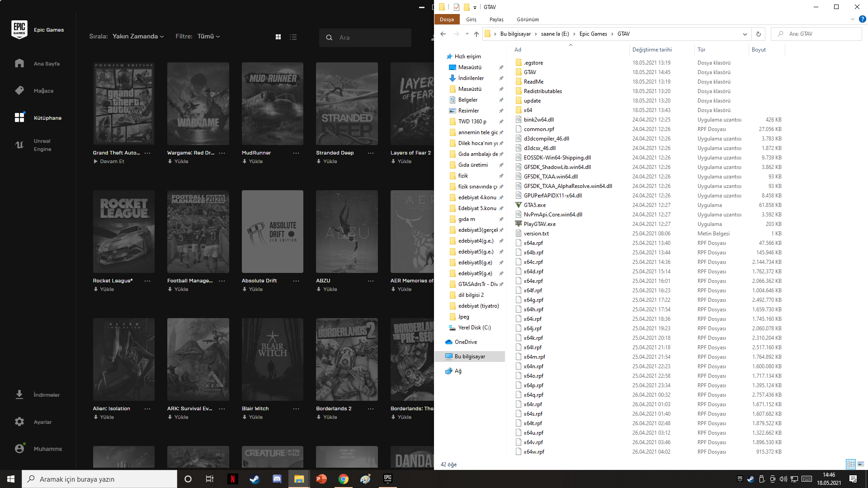Open Ana Sayfa in Epic Games sidebar
Image resolution: width=868 pixels, height=488 pixels.
tap(38, 64)
